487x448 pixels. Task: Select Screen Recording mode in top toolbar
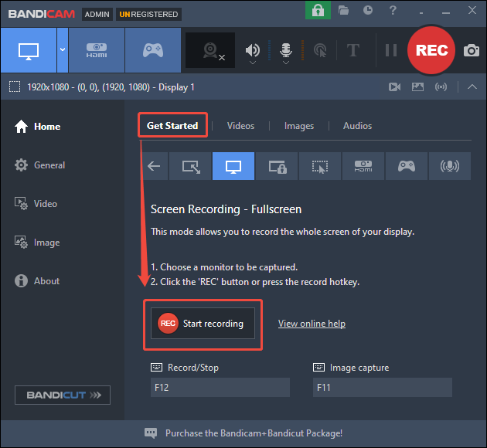point(29,50)
